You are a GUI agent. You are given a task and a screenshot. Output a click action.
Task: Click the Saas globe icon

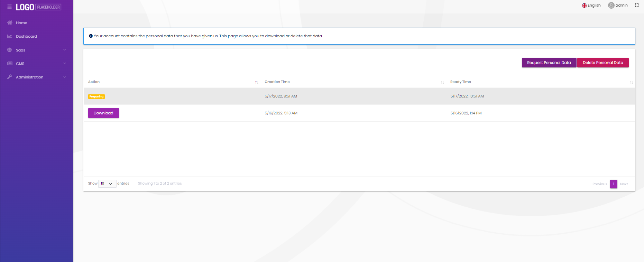pos(10,50)
